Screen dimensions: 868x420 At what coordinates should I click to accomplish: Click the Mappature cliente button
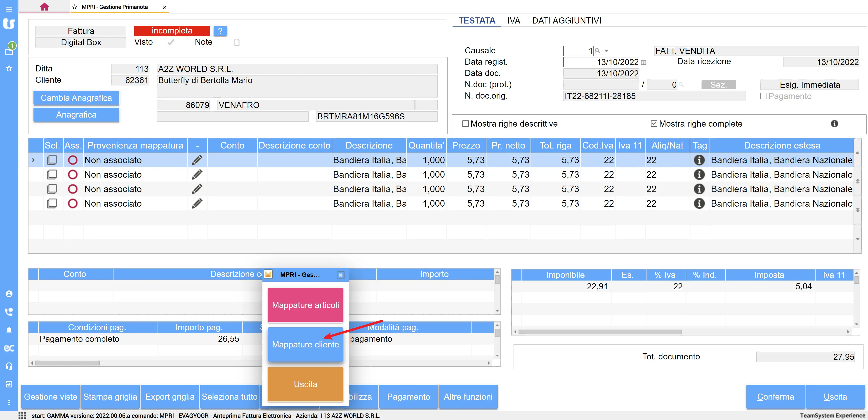coord(305,344)
